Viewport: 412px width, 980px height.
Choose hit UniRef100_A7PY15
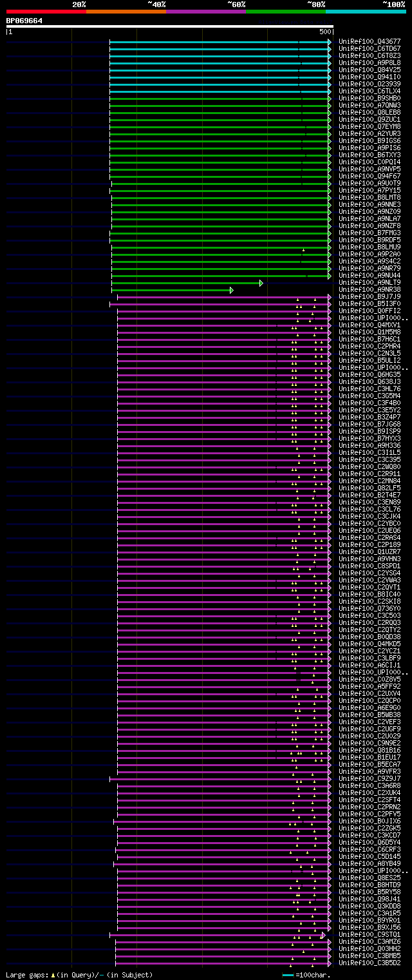tap(370, 190)
